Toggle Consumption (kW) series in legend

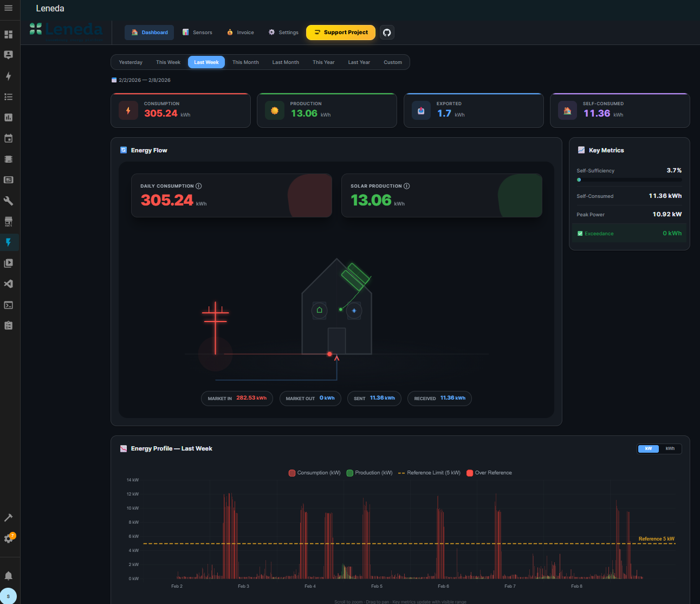315,473
